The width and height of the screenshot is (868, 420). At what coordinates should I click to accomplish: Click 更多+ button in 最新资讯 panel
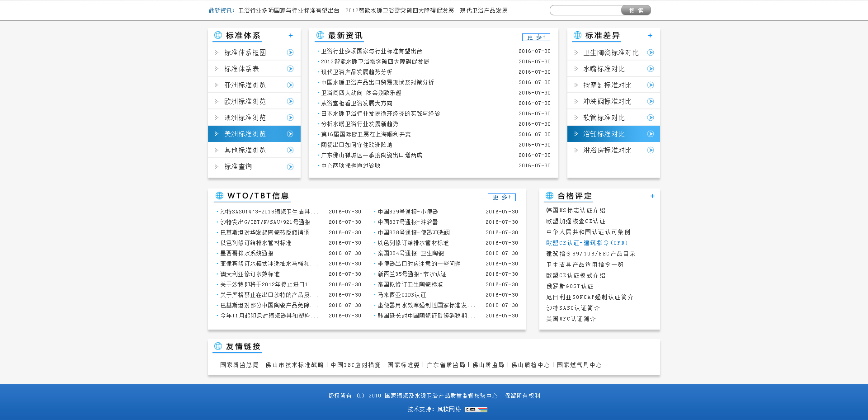(536, 37)
